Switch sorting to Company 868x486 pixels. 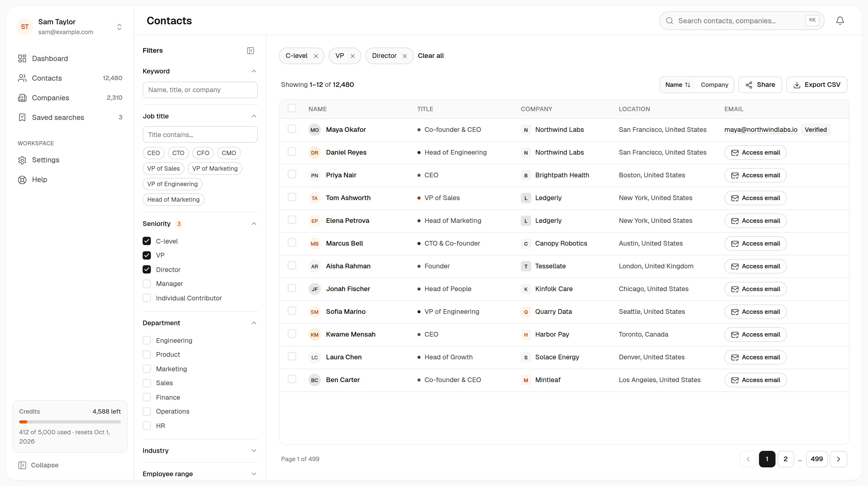coord(714,85)
